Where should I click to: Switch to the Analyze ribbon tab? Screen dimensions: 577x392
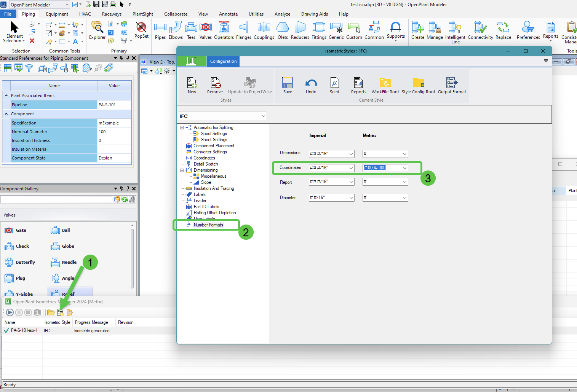coord(282,14)
